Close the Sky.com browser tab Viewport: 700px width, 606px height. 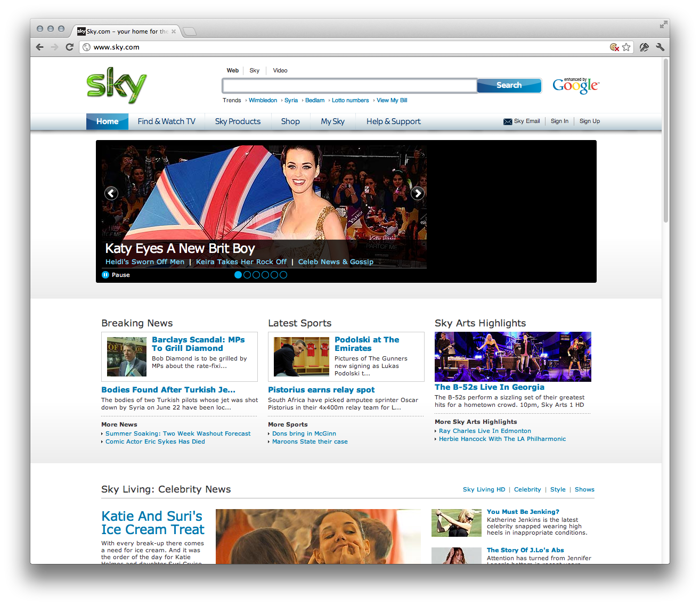click(174, 31)
